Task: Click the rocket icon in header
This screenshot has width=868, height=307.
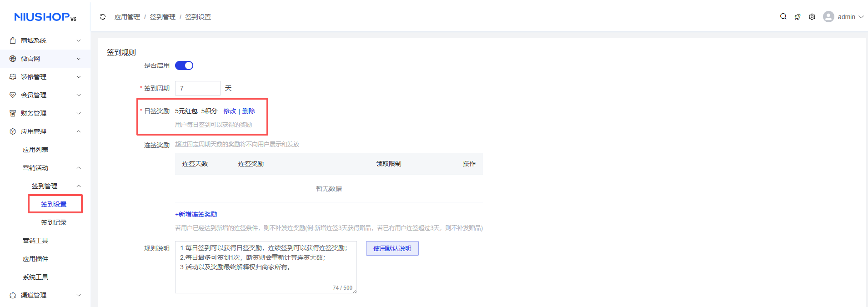Action: (798, 17)
